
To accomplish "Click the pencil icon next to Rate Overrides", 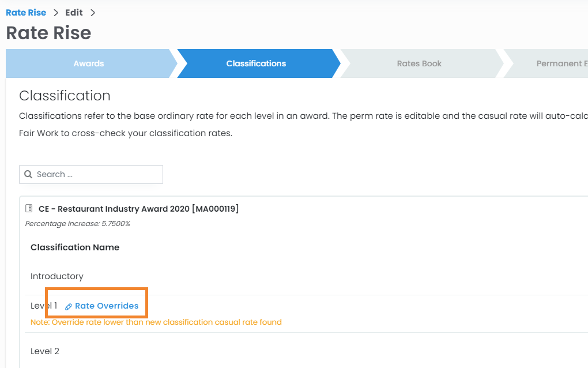I will pyautogui.click(x=69, y=306).
